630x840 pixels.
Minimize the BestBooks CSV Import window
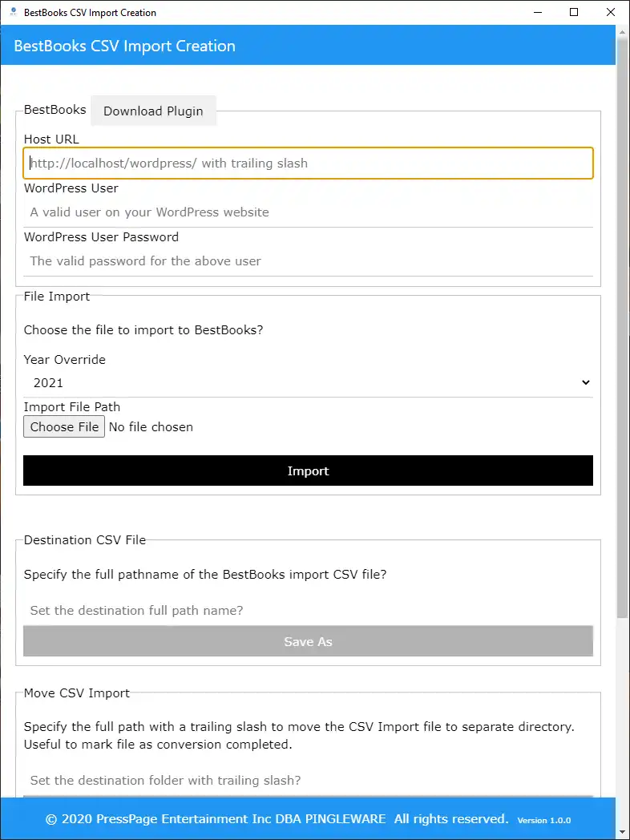pos(535,12)
